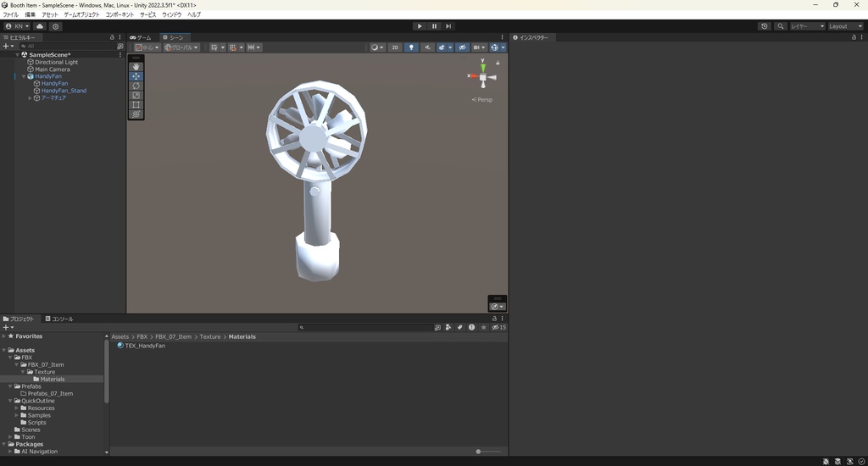Toggle the scene gizmo rotation lock

tap(498, 63)
